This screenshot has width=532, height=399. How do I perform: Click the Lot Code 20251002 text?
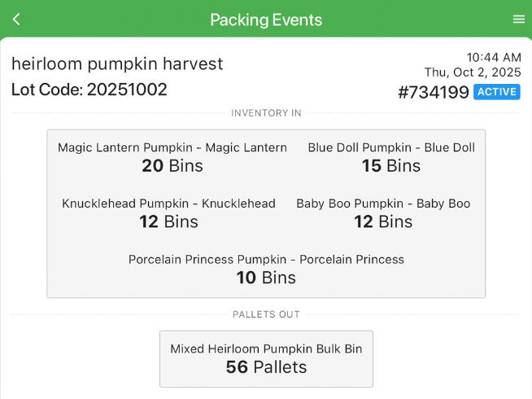pos(89,90)
